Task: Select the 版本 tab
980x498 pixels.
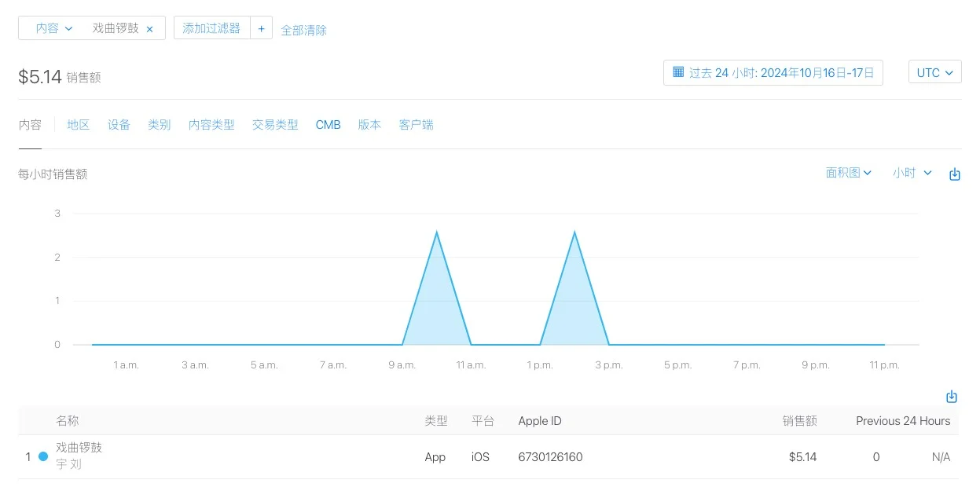Action: click(369, 124)
